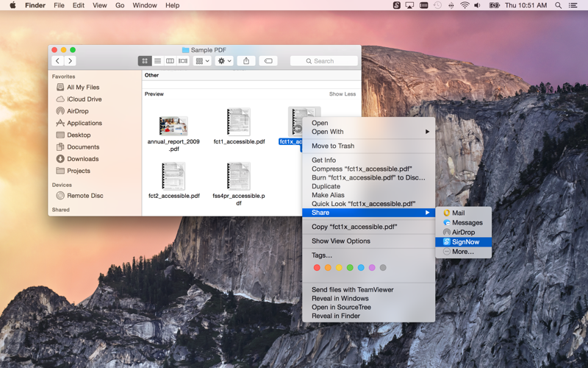Switch to list view

point(157,61)
